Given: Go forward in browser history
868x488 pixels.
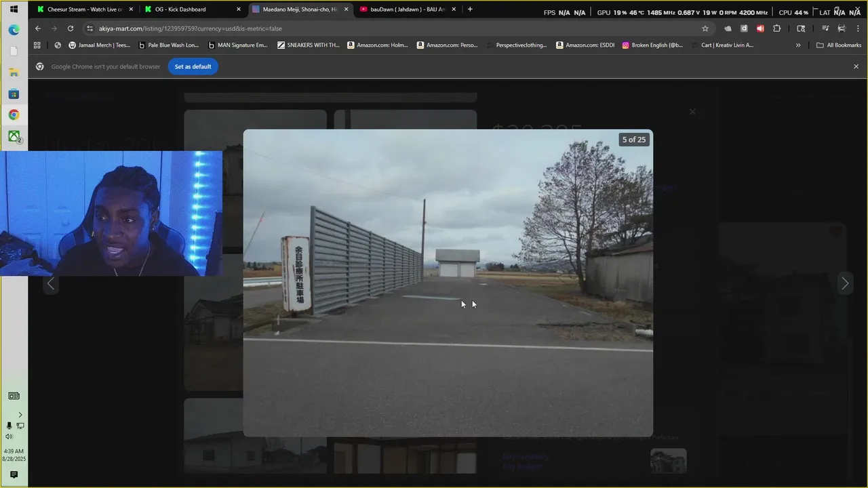Looking at the screenshot, I should pyautogui.click(x=54, y=28).
